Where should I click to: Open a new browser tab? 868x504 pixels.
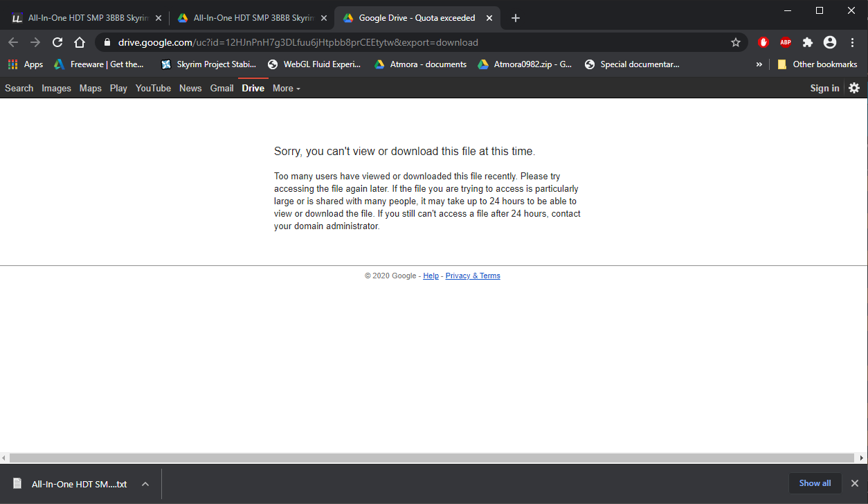click(515, 18)
